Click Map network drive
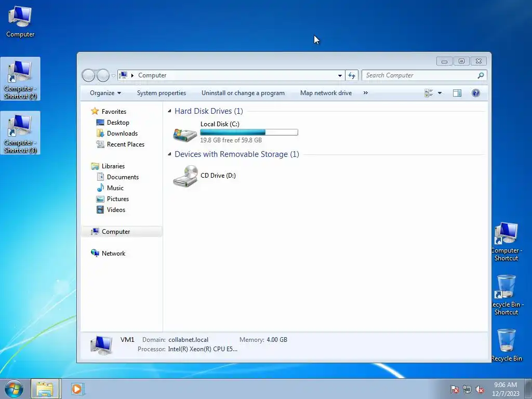Image resolution: width=532 pixels, height=399 pixels. click(326, 93)
